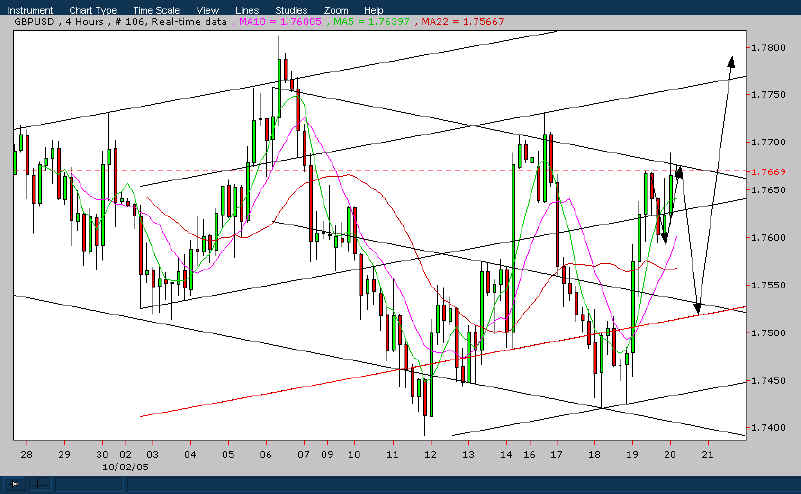This screenshot has height=494, width=801.
Task: Click the 16 date label on time axis
Action: coord(529,454)
